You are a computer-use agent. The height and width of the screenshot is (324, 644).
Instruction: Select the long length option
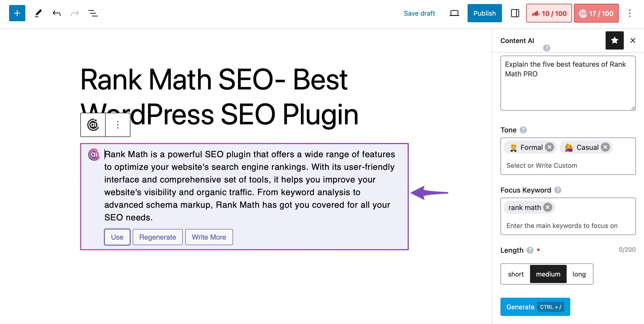pyautogui.click(x=579, y=274)
